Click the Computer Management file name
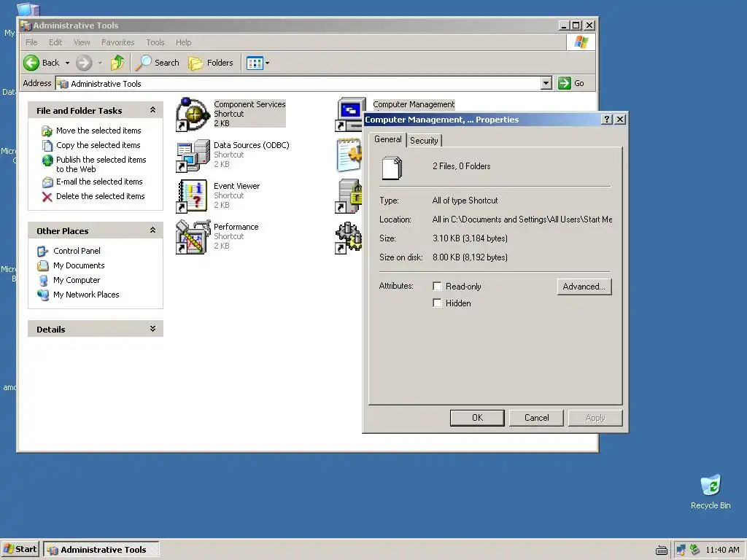 point(414,104)
